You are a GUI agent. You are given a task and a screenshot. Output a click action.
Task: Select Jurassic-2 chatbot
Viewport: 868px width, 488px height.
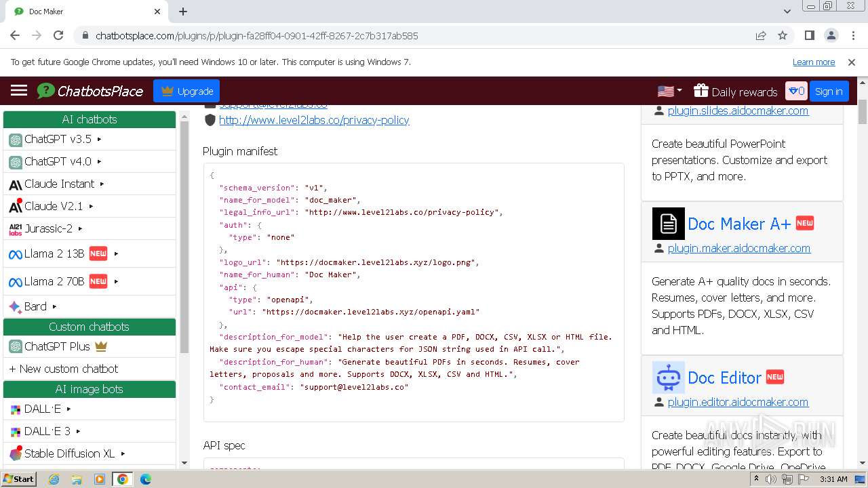pyautogui.click(x=48, y=228)
